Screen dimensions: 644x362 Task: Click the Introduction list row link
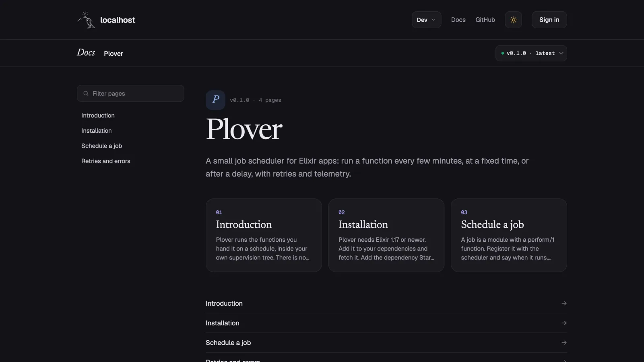tap(386, 303)
